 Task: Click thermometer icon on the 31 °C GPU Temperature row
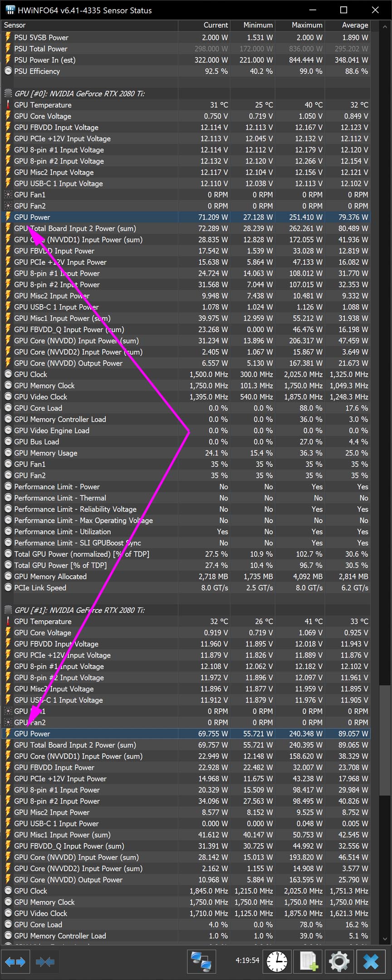coord(8,105)
